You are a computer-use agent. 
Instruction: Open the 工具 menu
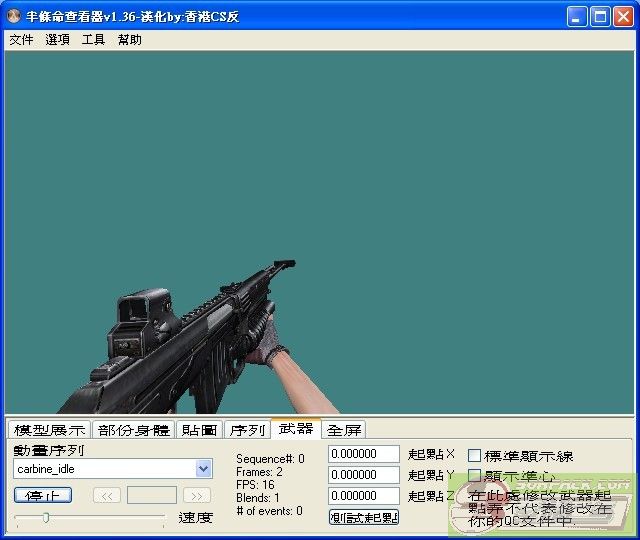tap(93, 40)
